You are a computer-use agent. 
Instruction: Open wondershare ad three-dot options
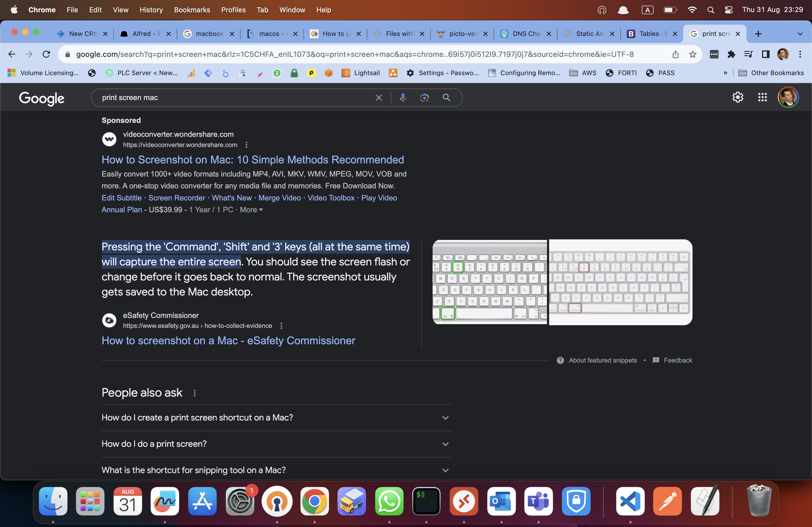point(246,145)
